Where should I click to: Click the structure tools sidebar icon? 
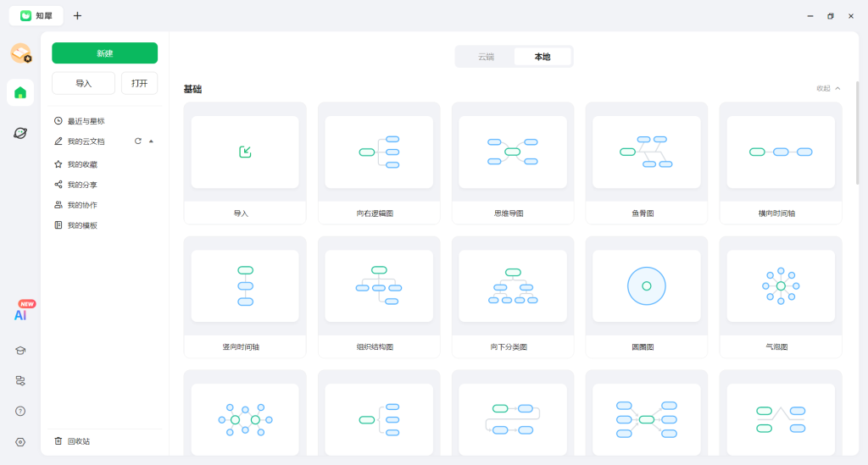tap(20, 381)
